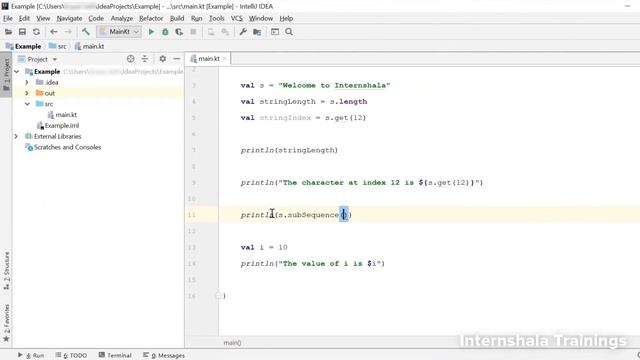Place the caret inside subSequence parentheses
The image size is (640, 360).
pos(344,215)
